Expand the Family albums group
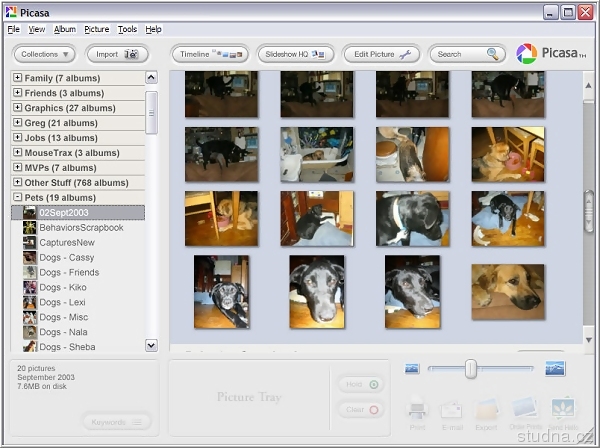 coord(17,78)
